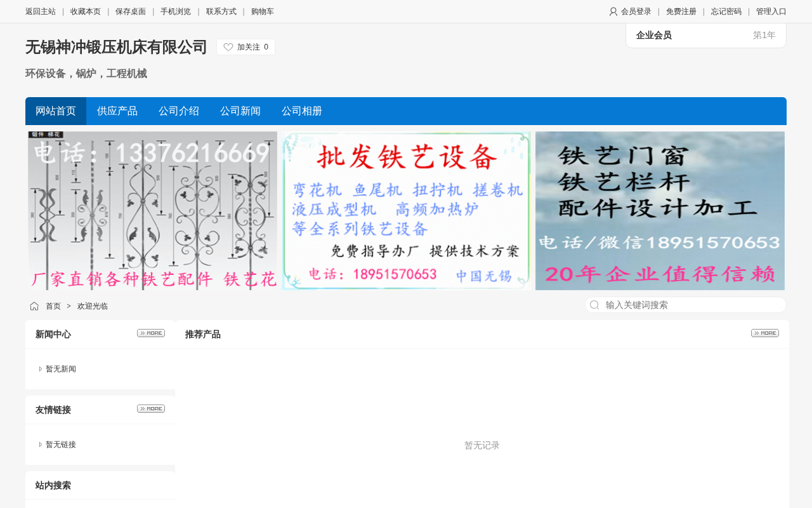Screen dimensions: 812x508
Task: Open MORE icon in 新闻中心 panel
Action: 151,333
